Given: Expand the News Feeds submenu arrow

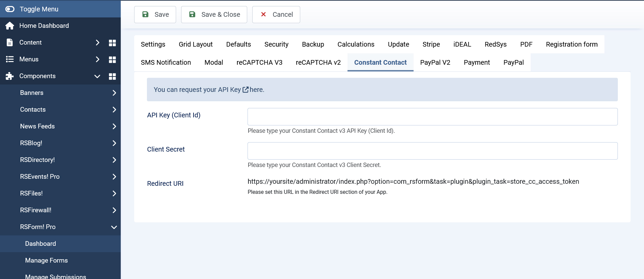Looking at the screenshot, I should 114,126.
